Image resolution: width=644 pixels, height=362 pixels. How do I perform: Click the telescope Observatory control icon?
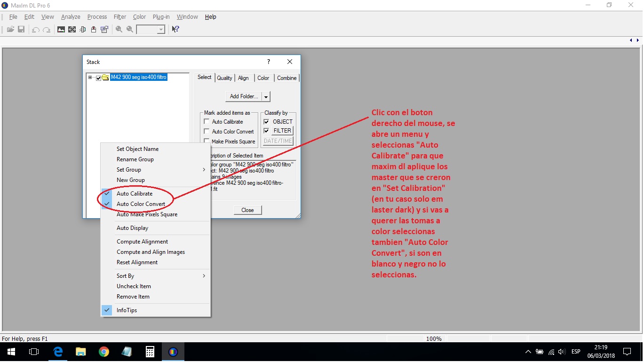pyautogui.click(x=83, y=29)
